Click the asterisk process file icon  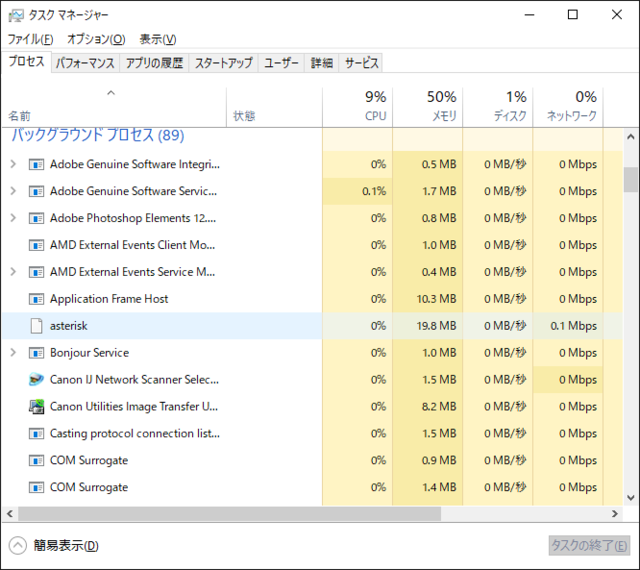pyautogui.click(x=37, y=326)
